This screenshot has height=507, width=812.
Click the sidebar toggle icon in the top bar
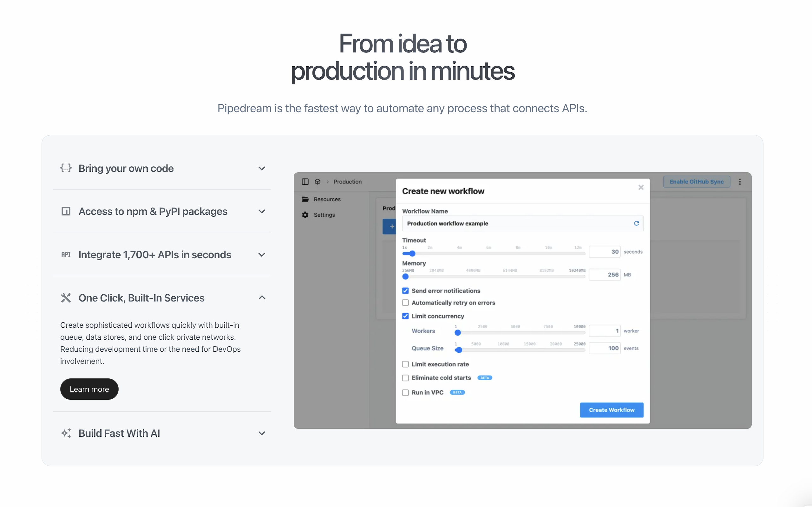[305, 181]
